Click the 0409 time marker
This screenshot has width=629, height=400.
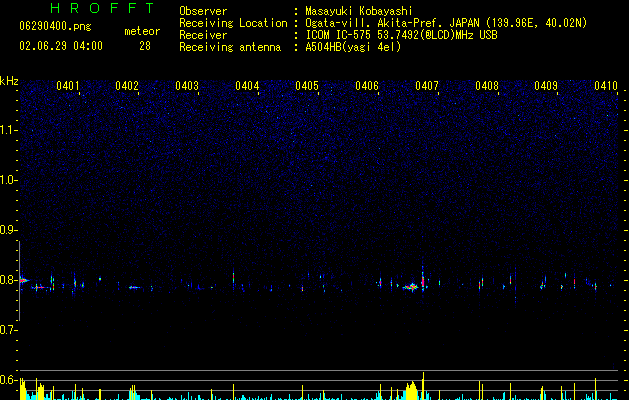pyautogui.click(x=546, y=86)
